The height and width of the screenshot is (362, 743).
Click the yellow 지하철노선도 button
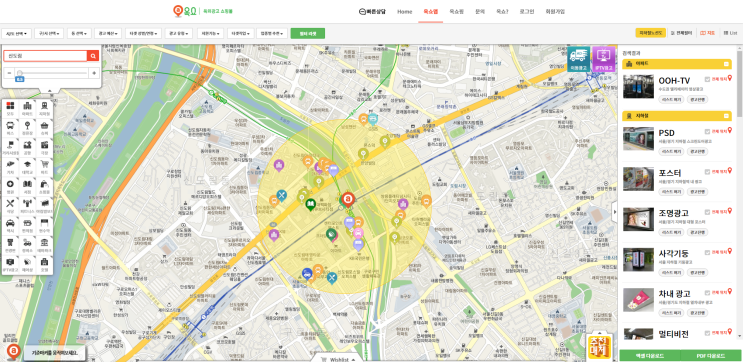[x=650, y=33]
